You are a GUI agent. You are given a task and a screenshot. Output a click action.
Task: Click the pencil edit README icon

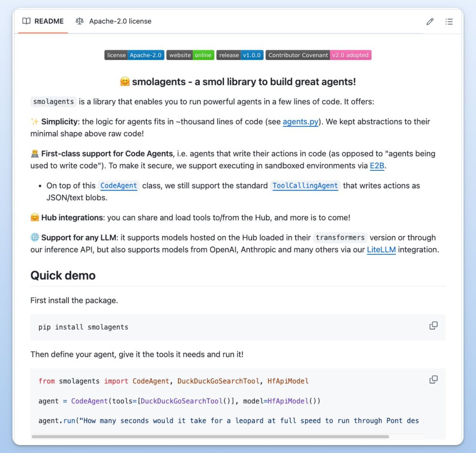coord(430,21)
